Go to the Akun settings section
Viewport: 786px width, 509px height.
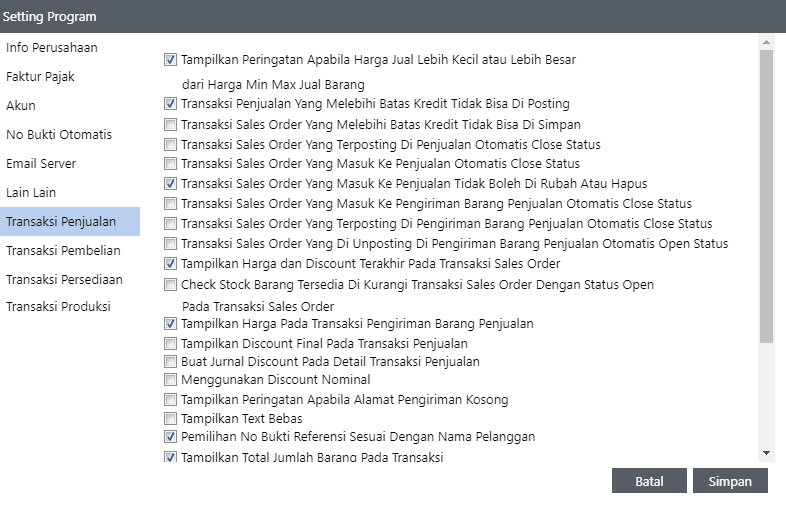click(21, 106)
